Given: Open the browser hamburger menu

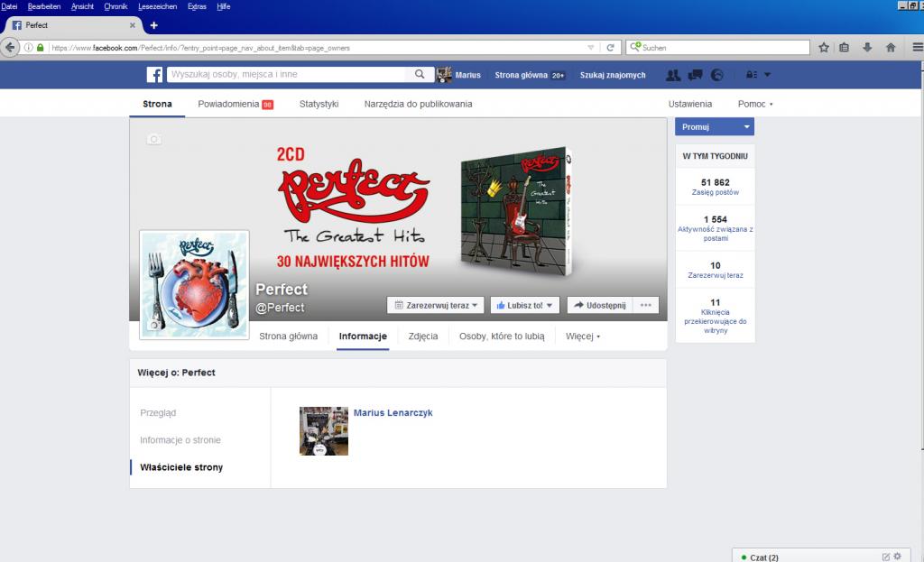Looking at the screenshot, I should [x=918, y=48].
